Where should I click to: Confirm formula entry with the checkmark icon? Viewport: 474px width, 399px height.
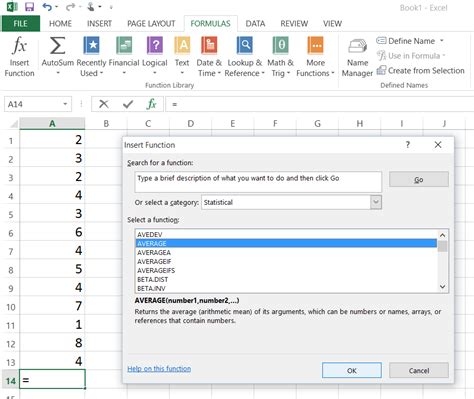[128, 104]
